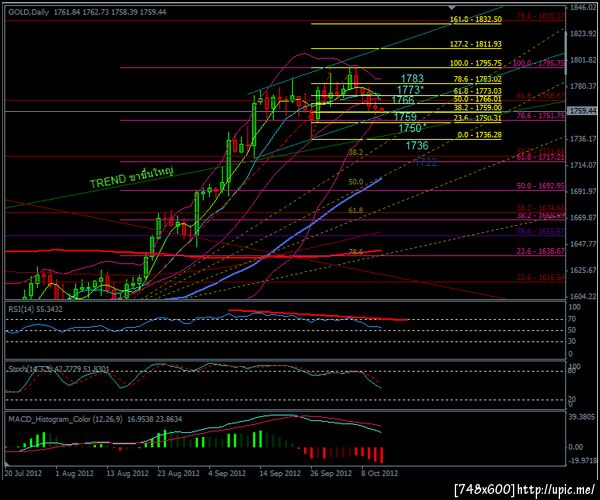Select the 78.6 - 1835.57 red level label

(x=541, y=16)
